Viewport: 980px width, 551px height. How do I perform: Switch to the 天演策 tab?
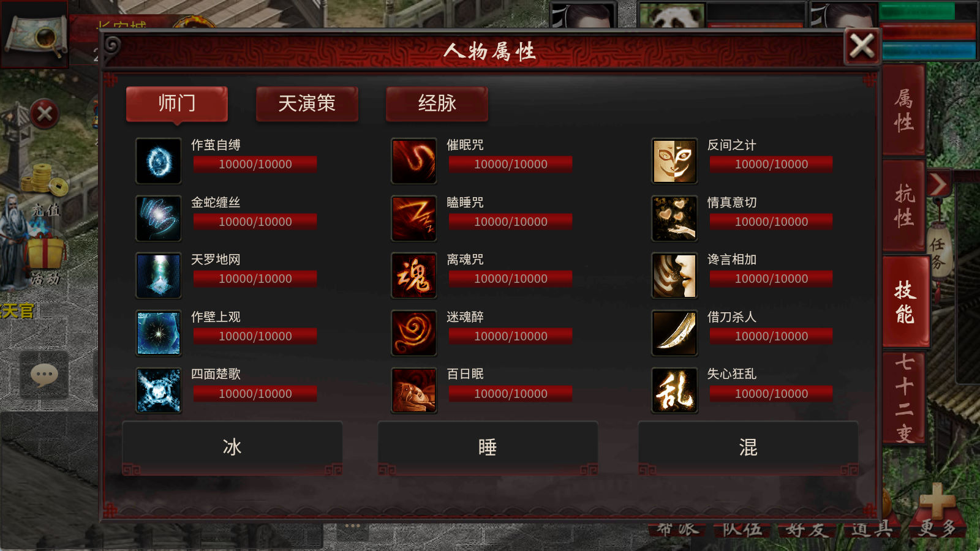307,103
